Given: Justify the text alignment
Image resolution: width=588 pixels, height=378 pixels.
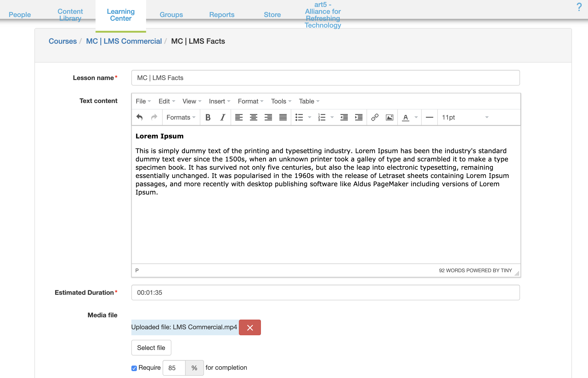Looking at the screenshot, I should point(283,117).
